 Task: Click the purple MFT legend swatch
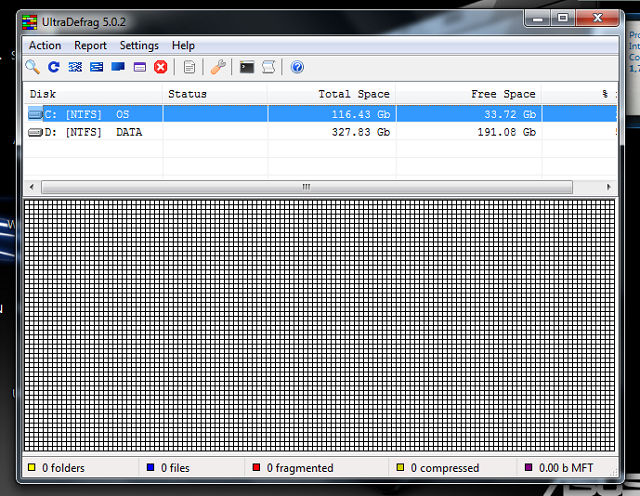pyautogui.click(x=529, y=467)
